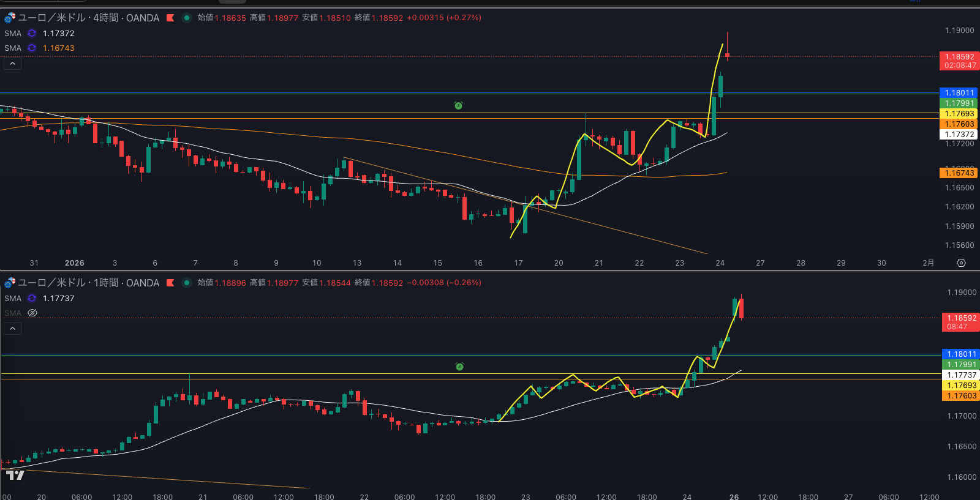
Task: Click the ユーロ／米ドル 1時間 OANDA title
Action: point(89,283)
